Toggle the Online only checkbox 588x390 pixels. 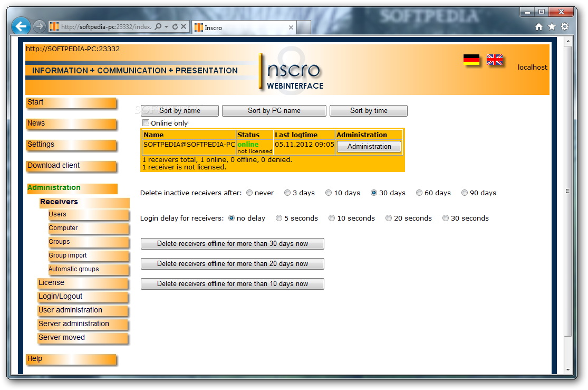click(146, 123)
